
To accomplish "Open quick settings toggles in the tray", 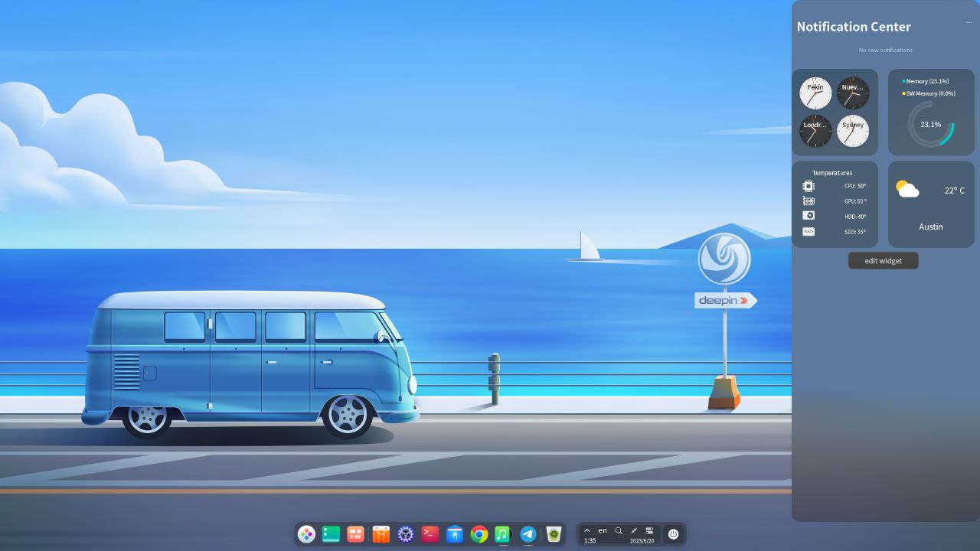I will pyautogui.click(x=649, y=530).
